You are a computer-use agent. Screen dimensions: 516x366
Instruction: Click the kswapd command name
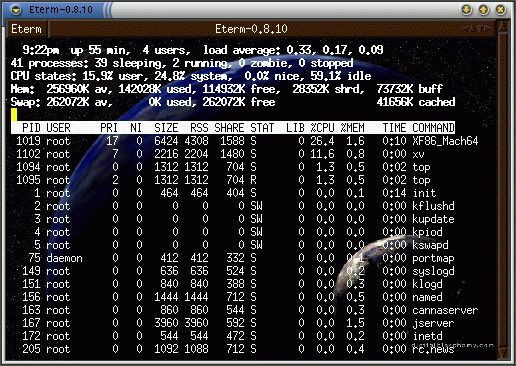(430, 245)
